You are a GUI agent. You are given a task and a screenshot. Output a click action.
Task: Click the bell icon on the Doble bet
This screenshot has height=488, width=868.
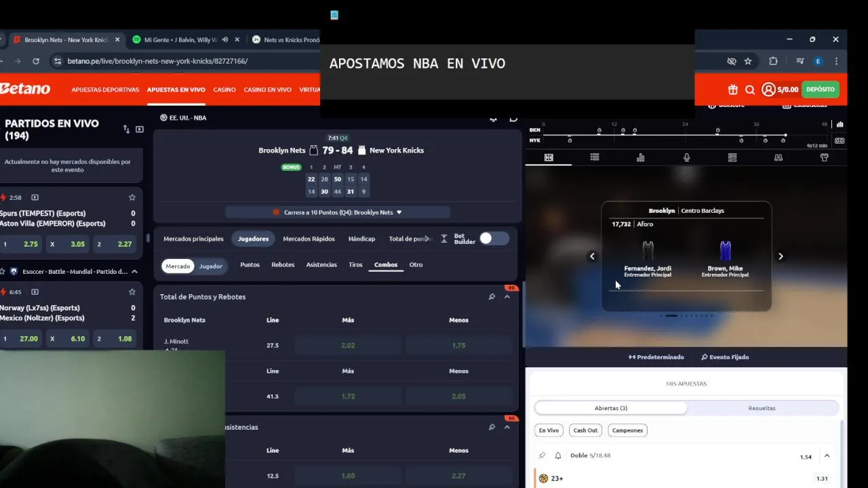coord(558,456)
